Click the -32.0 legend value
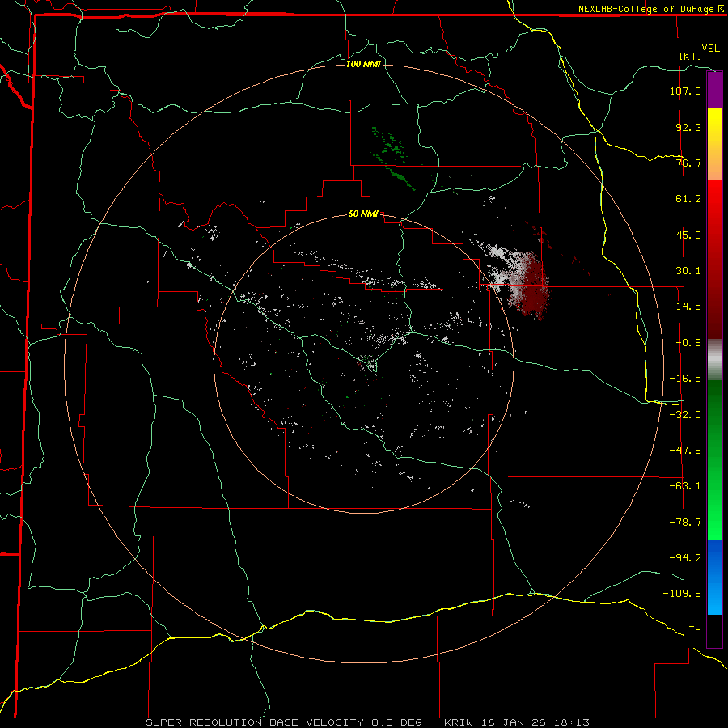The height and width of the screenshot is (728, 728). [685, 415]
